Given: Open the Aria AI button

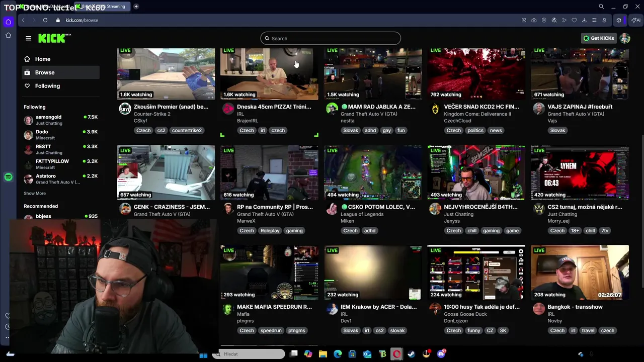Looking at the screenshot, I should point(636,20).
